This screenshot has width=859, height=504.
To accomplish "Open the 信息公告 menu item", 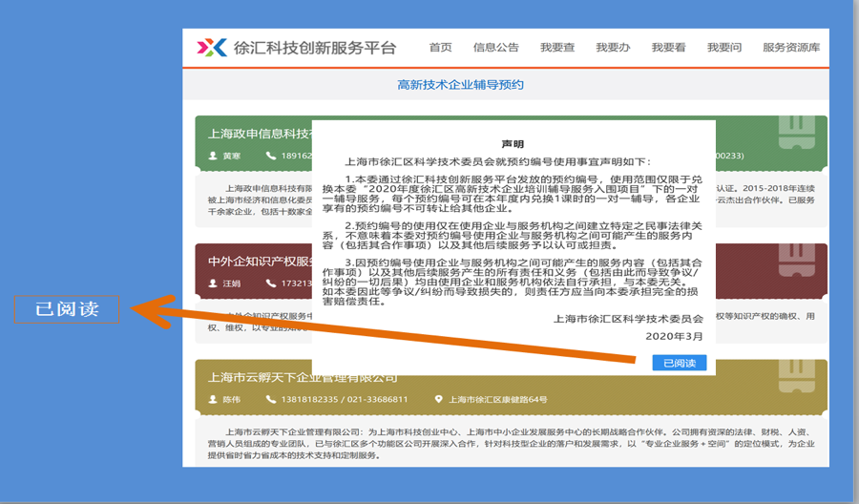I will click(x=495, y=48).
